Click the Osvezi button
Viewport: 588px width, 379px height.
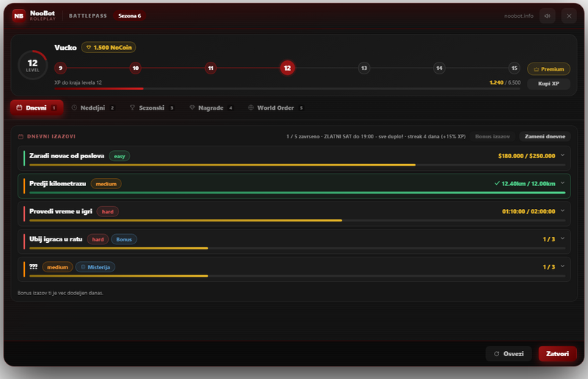509,354
